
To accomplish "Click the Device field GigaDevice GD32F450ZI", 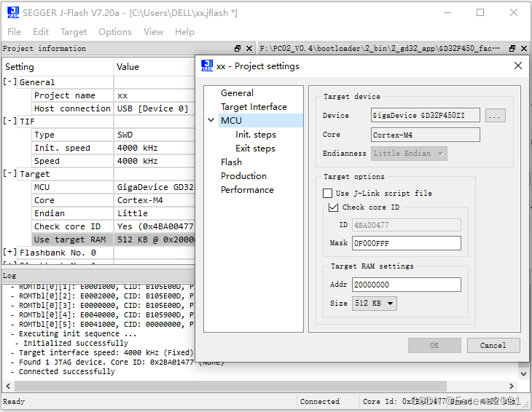I will click(x=426, y=115).
